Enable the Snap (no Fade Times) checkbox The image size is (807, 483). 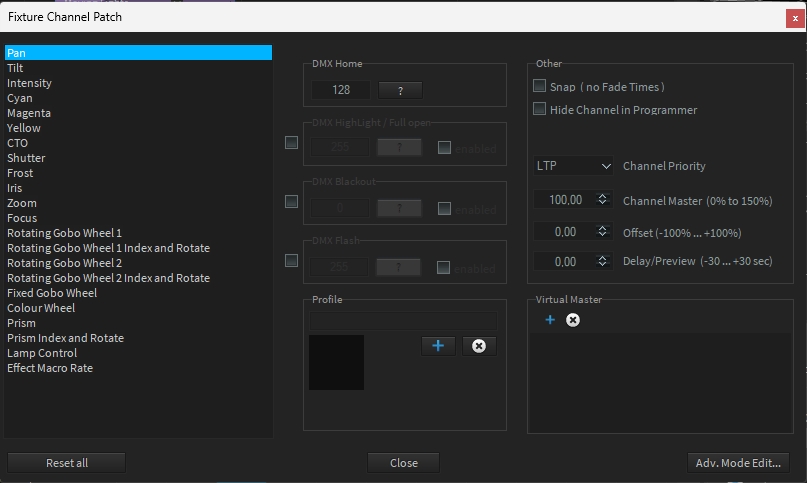click(540, 87)
